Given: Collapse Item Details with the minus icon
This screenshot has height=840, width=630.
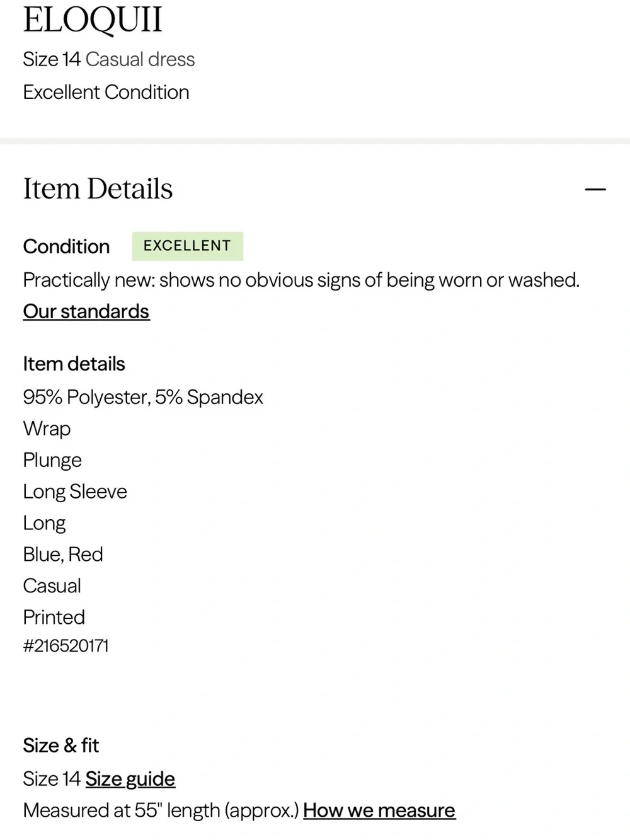Looking at the screenshot, I should pyautogui.click(x=595, y=189).
